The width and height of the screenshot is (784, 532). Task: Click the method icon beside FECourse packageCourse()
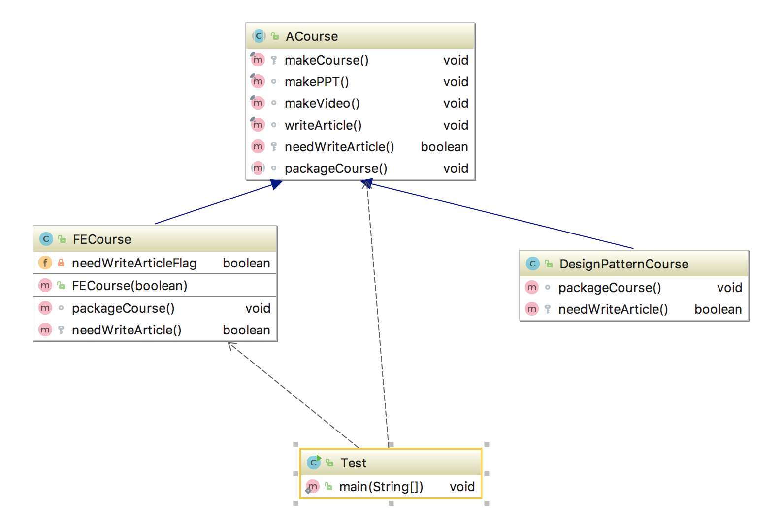(45, 308)
